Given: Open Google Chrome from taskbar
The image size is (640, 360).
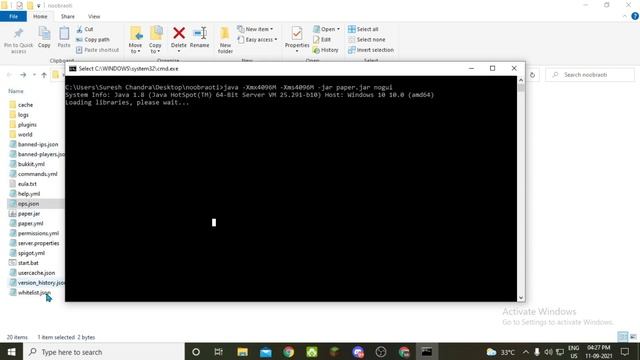Looking at the screenshot, I should [289, 351].
